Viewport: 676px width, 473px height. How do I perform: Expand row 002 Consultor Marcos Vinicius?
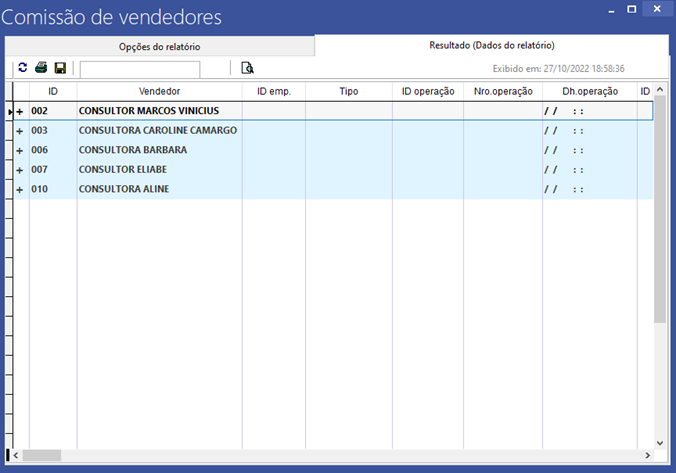(19, 111)
